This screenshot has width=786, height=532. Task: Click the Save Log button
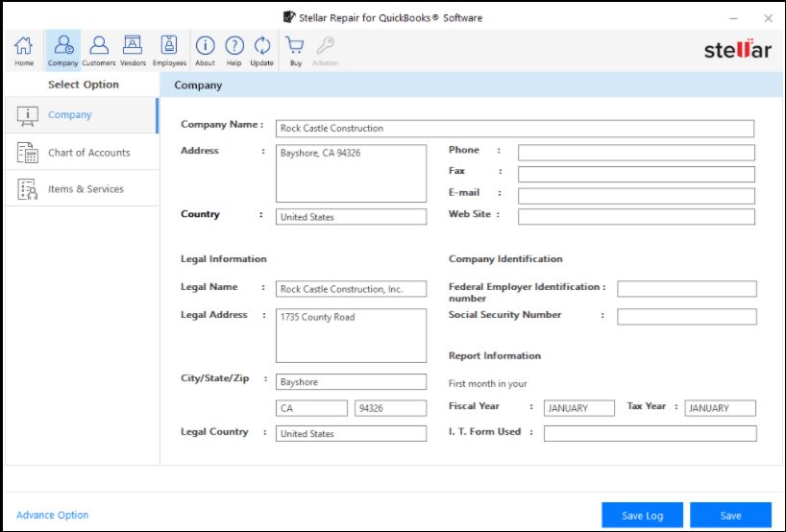point(642,516)
